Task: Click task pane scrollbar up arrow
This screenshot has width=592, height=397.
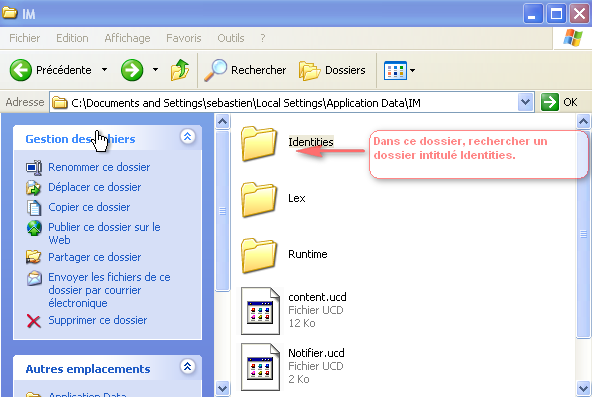Action: (x=223, y=122)
